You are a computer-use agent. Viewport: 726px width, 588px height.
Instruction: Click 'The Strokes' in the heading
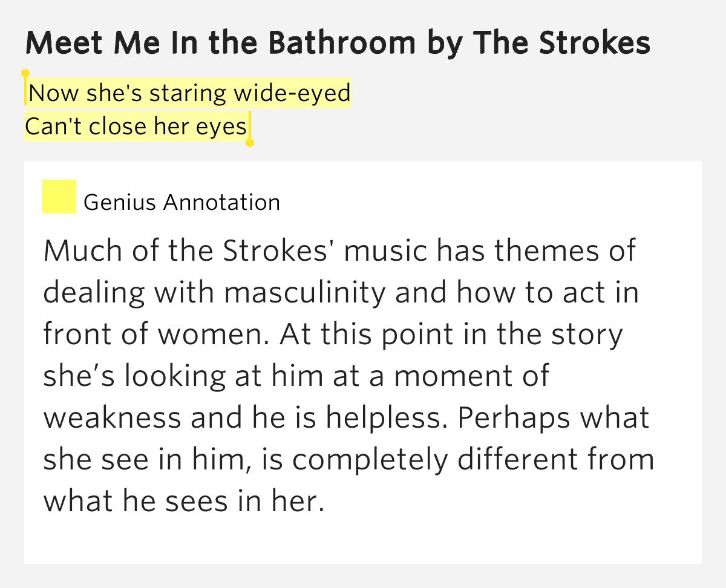(562, 42)
